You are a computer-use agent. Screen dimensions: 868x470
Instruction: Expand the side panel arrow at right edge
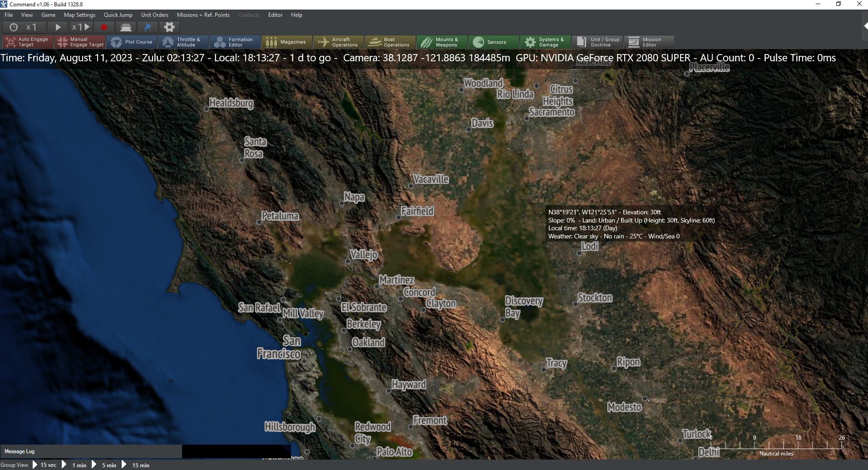[865, 26]
